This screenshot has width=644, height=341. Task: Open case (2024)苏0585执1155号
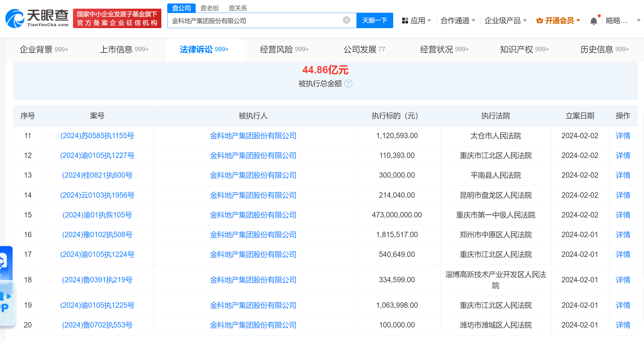pos(97,136)
